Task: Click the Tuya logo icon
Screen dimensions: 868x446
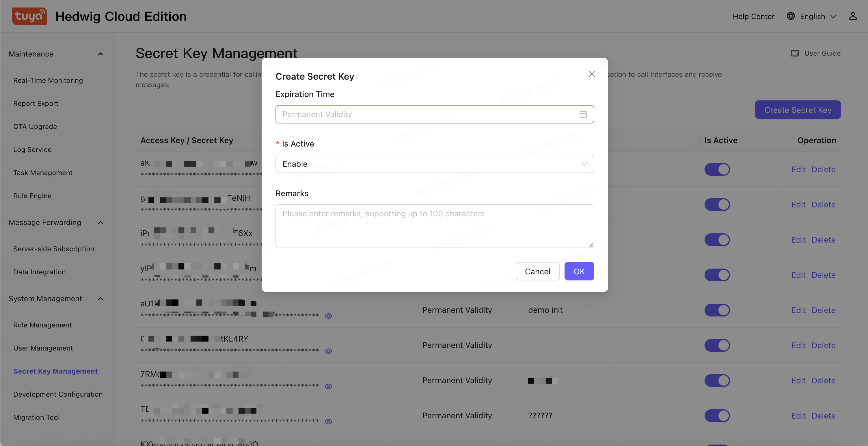Action: tap(29, 16)
